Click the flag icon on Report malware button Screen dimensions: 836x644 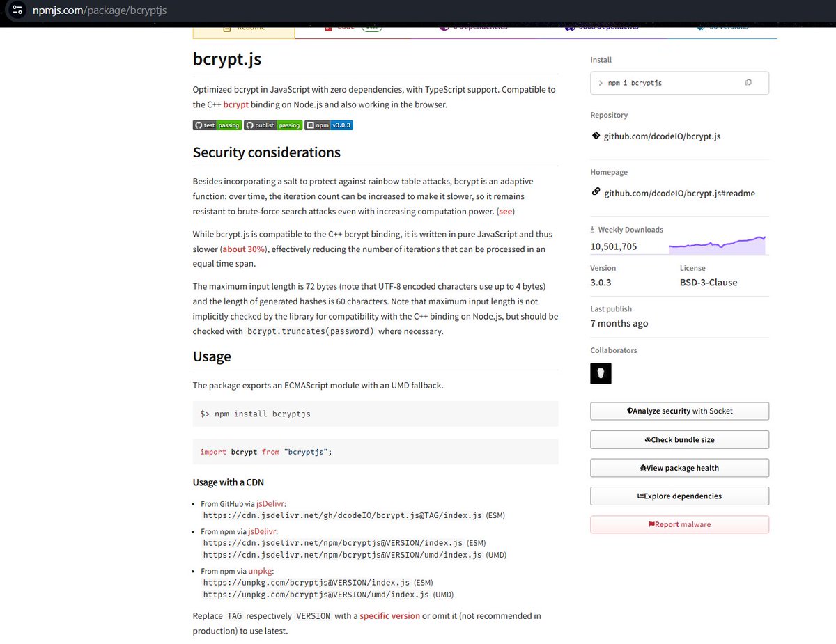[x=651, y=524]
